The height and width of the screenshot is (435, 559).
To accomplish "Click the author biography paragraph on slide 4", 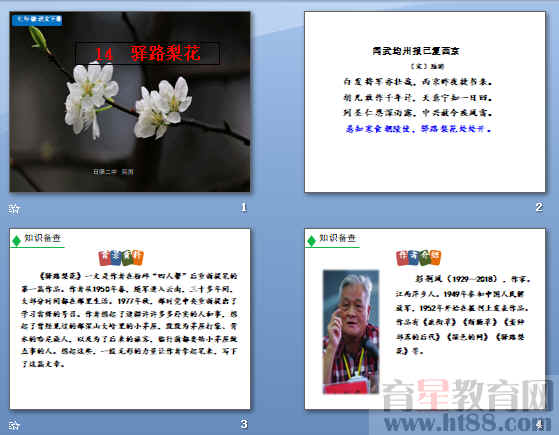I will click(x=463, y=315).
